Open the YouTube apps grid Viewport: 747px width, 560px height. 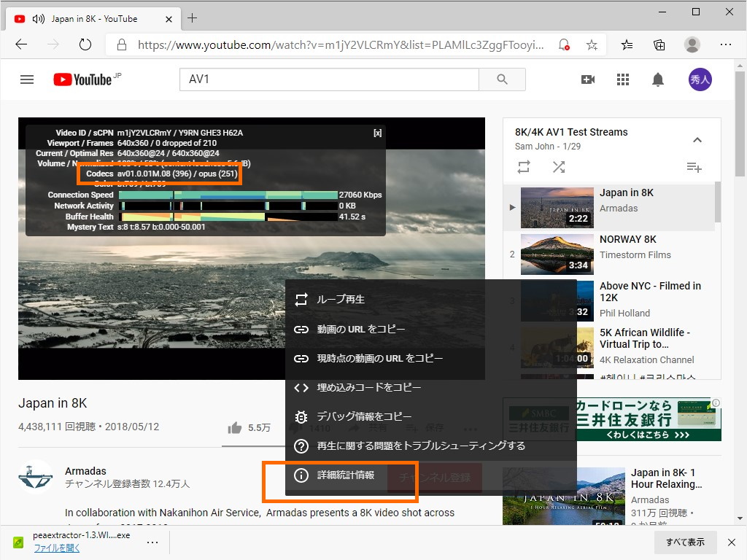coord(622,79)
